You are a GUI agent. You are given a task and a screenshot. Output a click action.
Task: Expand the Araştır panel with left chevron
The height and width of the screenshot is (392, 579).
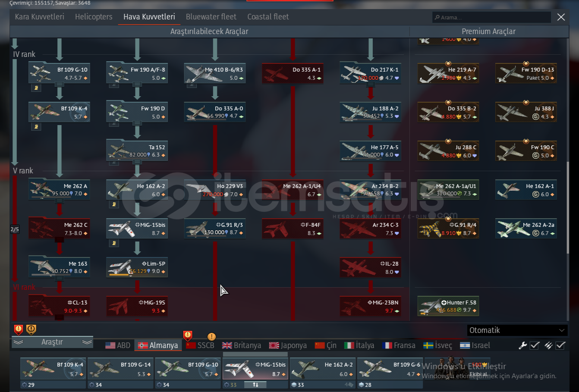[18, 342]
